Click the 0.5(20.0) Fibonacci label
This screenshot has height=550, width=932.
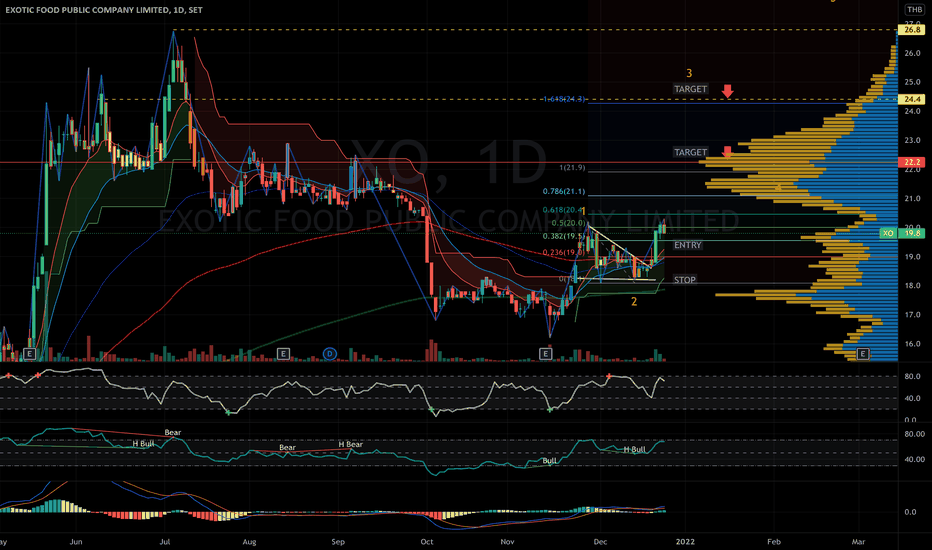568,223
